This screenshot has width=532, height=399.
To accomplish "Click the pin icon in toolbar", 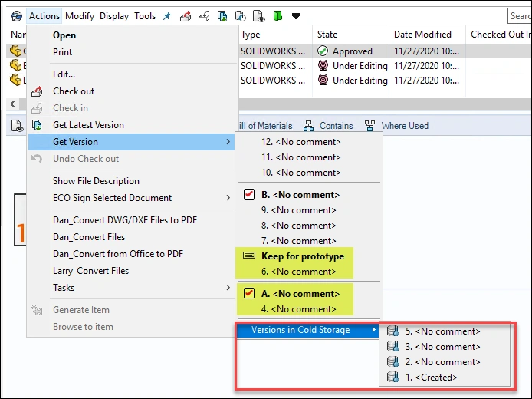I will (x=167, y=16).
